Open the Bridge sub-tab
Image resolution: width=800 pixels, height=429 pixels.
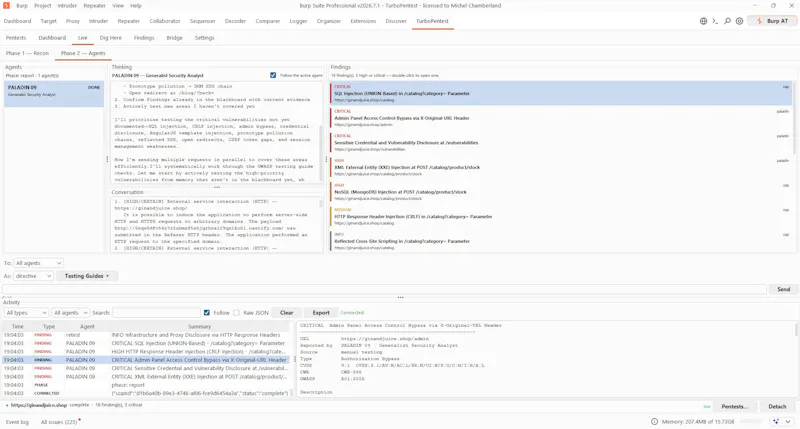click(174, 38)
